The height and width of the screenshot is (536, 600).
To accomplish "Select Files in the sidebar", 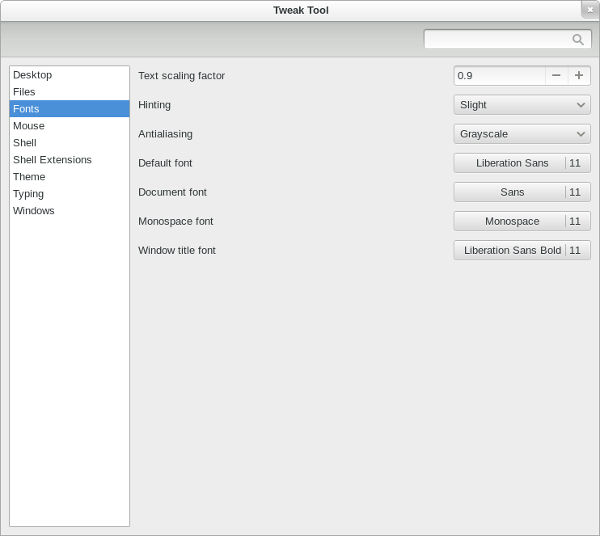I will [70, 92].
